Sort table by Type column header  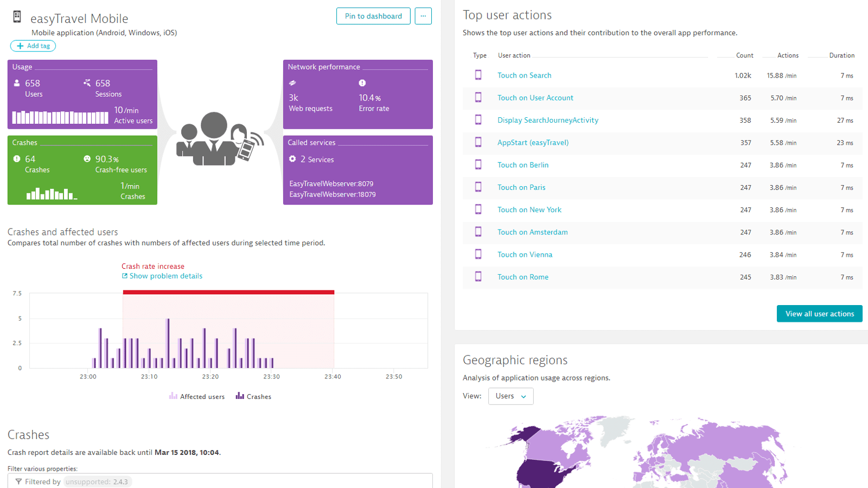[x=480, y=55]
